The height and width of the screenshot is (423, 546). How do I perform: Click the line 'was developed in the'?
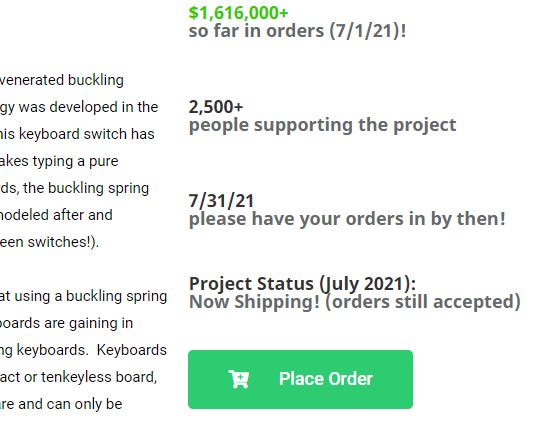88,107
